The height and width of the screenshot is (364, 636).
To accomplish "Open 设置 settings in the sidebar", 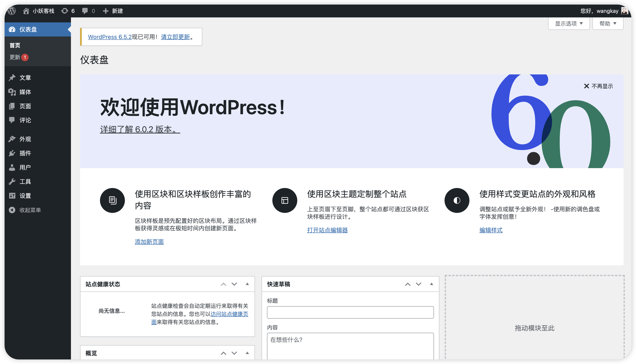I will (25, 196).
